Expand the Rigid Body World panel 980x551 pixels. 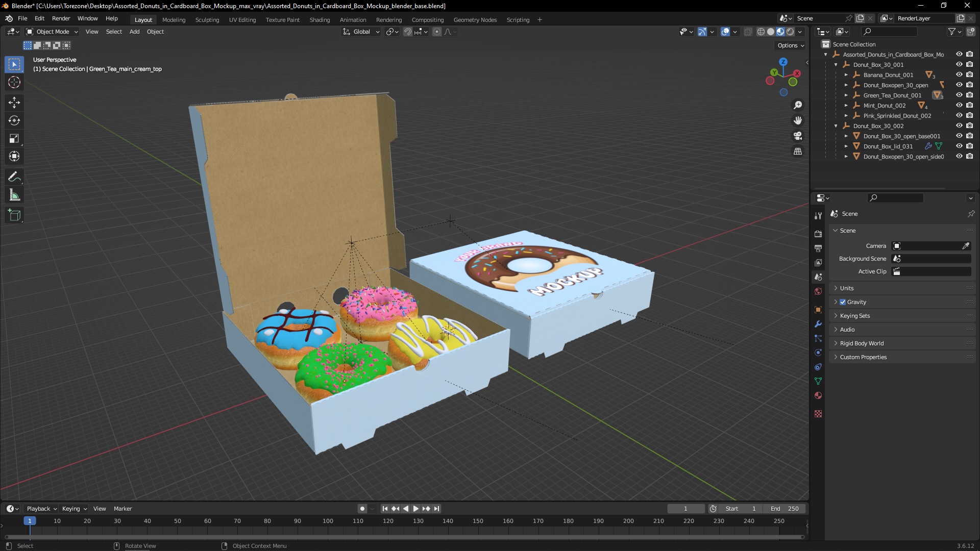[862, 343]
